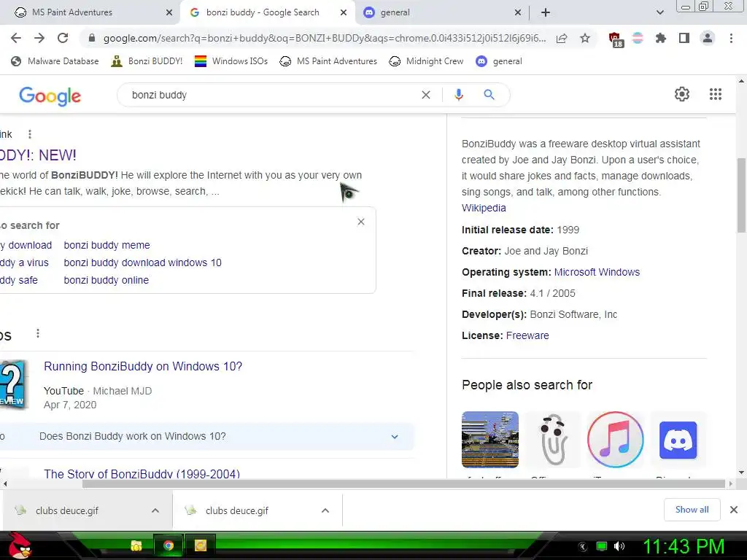Open the second clubs deuce.gif download
This screenshot has height=560, width=747.
[x=237, y=510]
